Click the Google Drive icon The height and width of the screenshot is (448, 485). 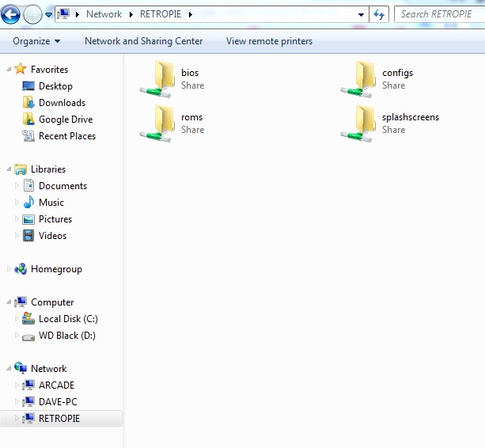(x=28, y=119)
